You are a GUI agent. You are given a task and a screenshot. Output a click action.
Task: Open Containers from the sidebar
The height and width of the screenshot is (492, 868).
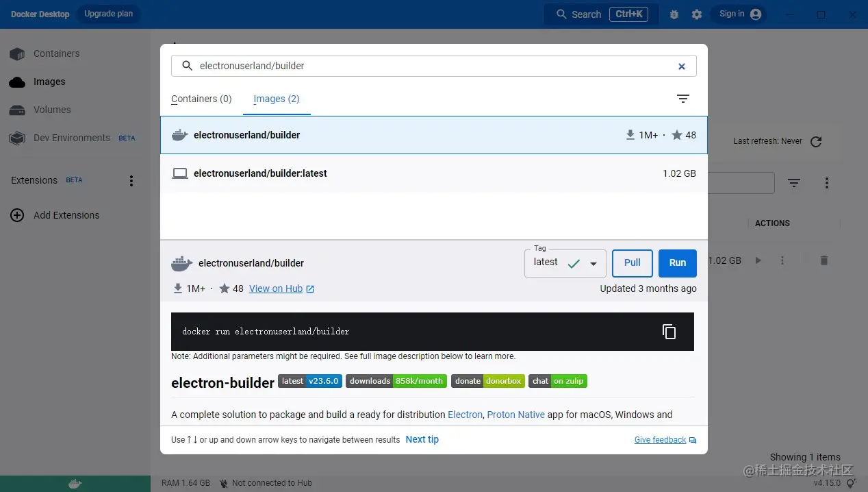tap(56, 53)
